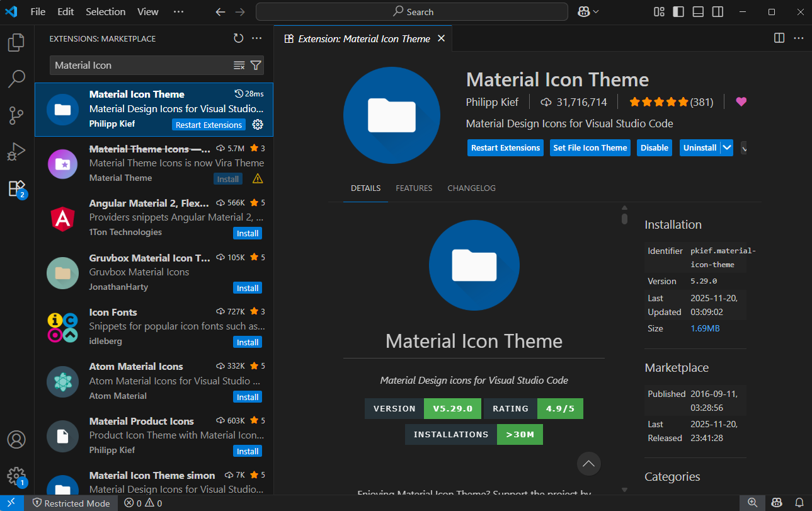Open the Search view in activity bar
812x511 pixels.
coord(16,79)
